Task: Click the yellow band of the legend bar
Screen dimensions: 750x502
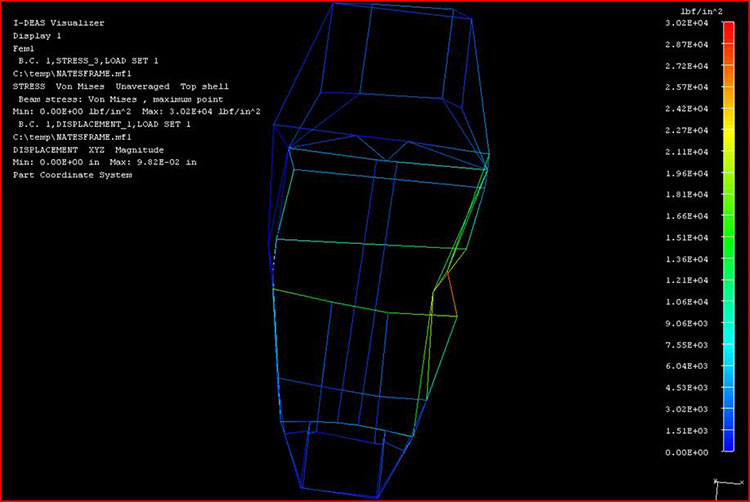Action: pyautogui.click(x=728, y=140)
